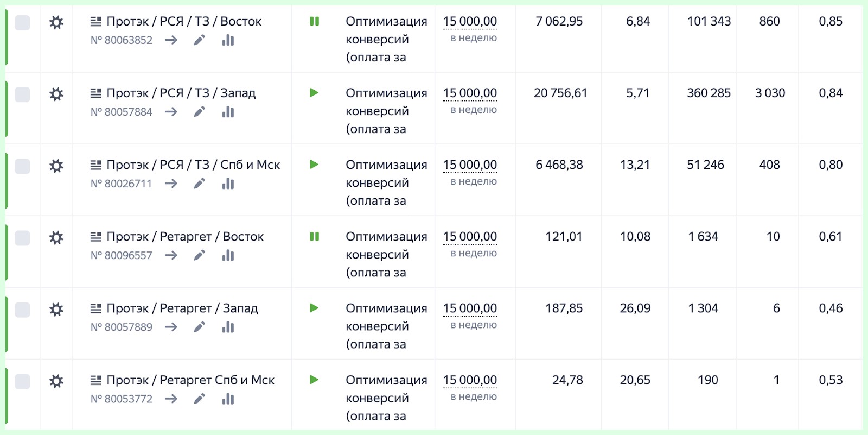The image size is (868, 435).
Task: Open campaign Протэк / Ретаргет / Запад
Action: [x=182, y=308]
